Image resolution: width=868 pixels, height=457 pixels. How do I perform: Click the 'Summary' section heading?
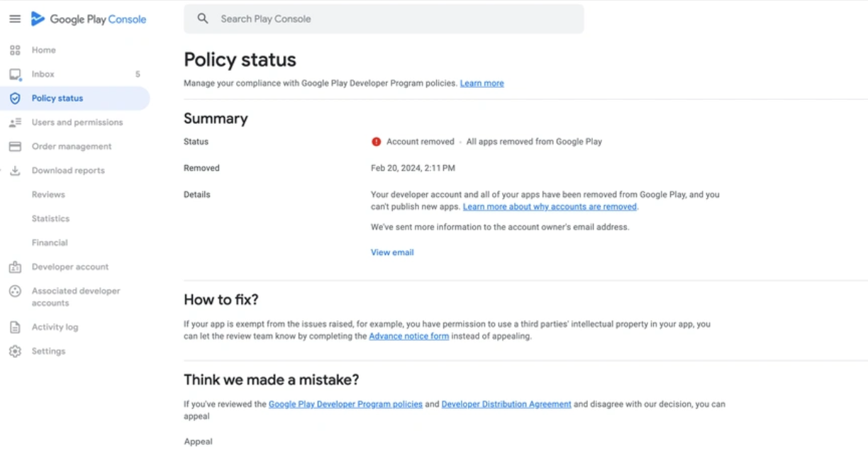[216, 119]
